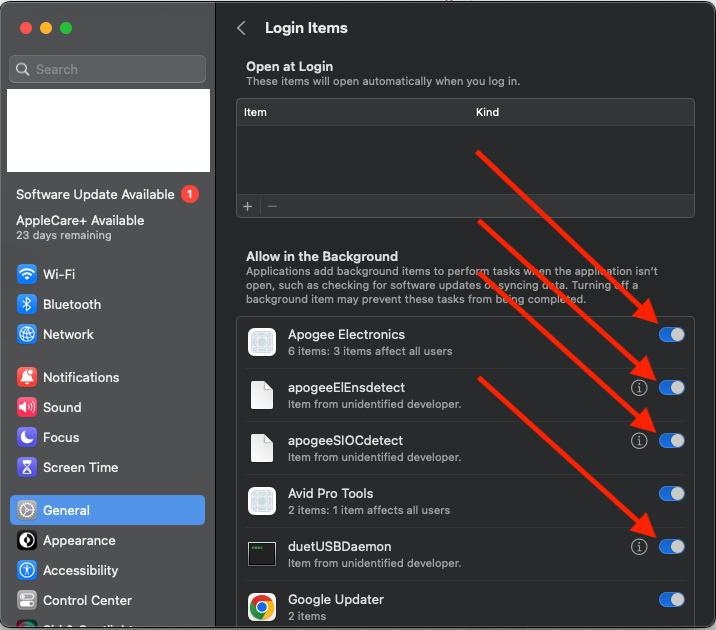Screen dimensions: 716x630
Task: Click the Google Updater Chrome icon
Action: [x=262, y=606]
